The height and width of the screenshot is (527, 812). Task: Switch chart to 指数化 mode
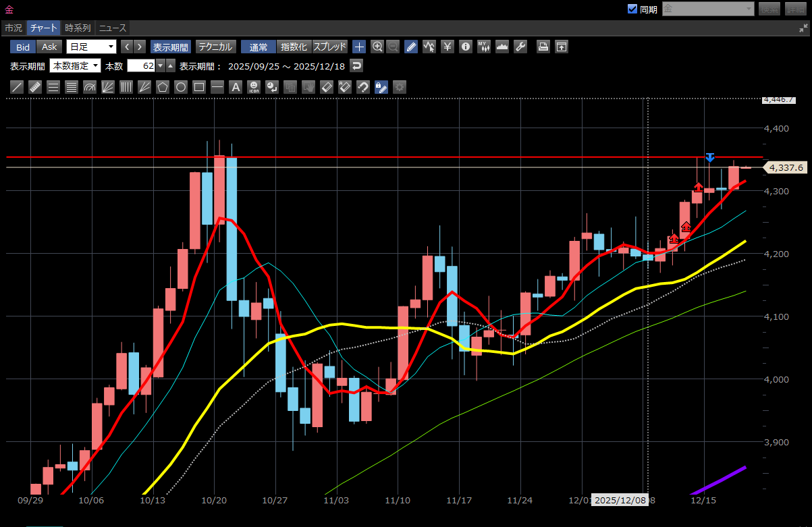coord(294,47)
